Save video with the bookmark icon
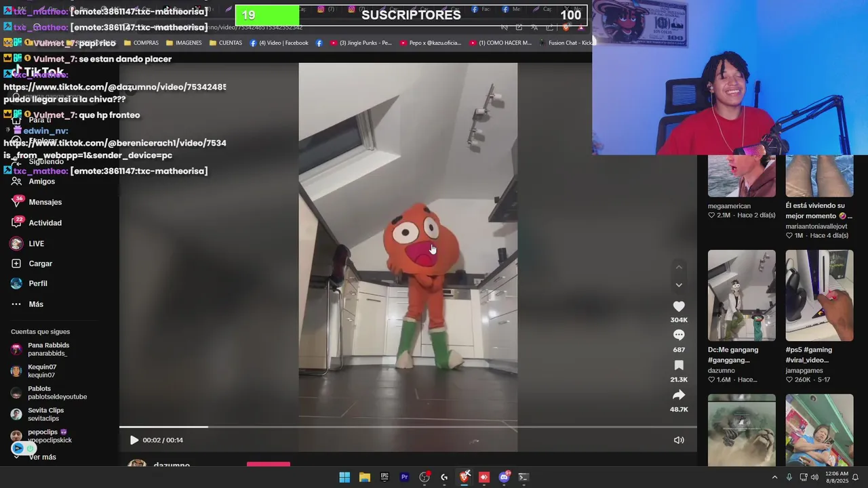The image size is (868, 488). (679, 365)
